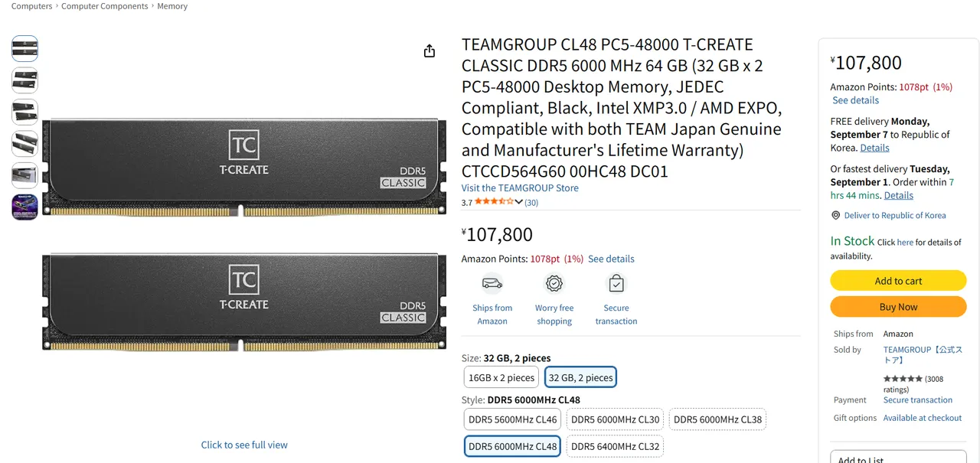Click the Worry free shopping badge icon
Screen dimensions: 980x463
click(x=554, y=284)
